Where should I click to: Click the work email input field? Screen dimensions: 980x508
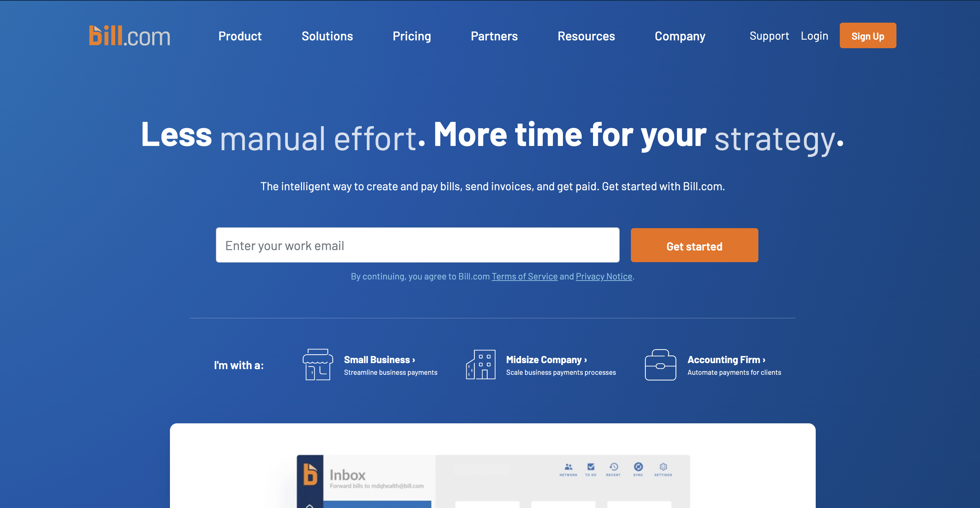417,245
